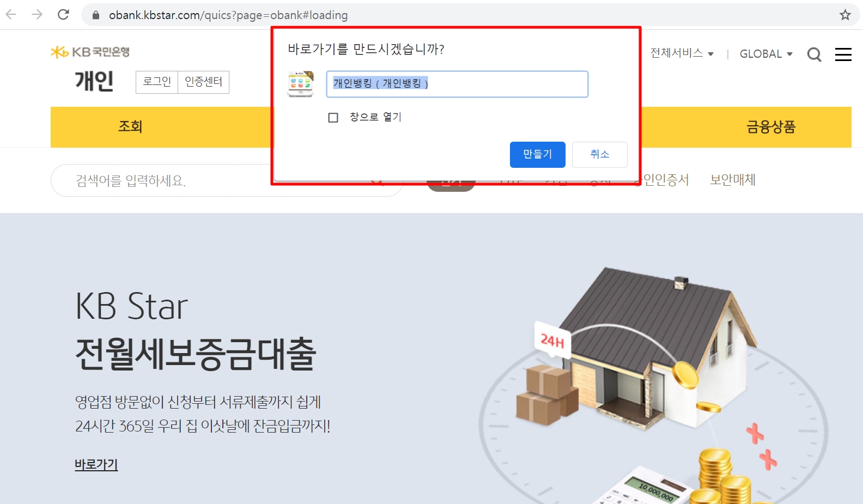Screen dimensions: 863x504
Task: Reload the page with the refresh icon
Action: point(63,15)
